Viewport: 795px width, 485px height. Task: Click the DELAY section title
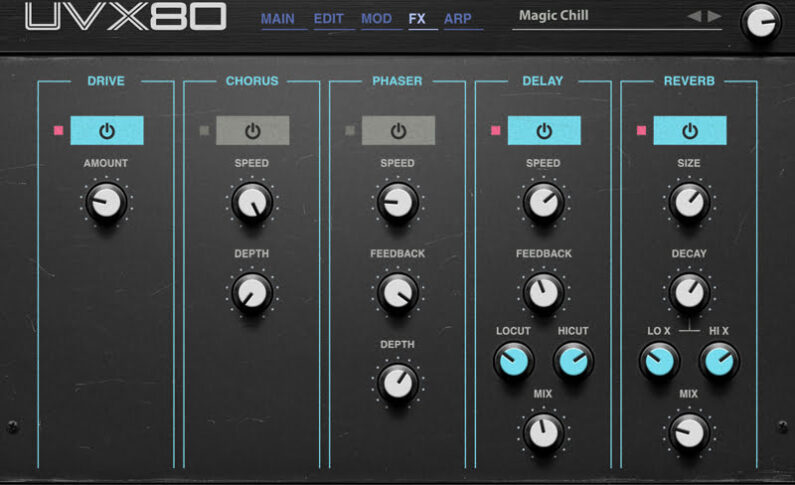coord(543,81)
